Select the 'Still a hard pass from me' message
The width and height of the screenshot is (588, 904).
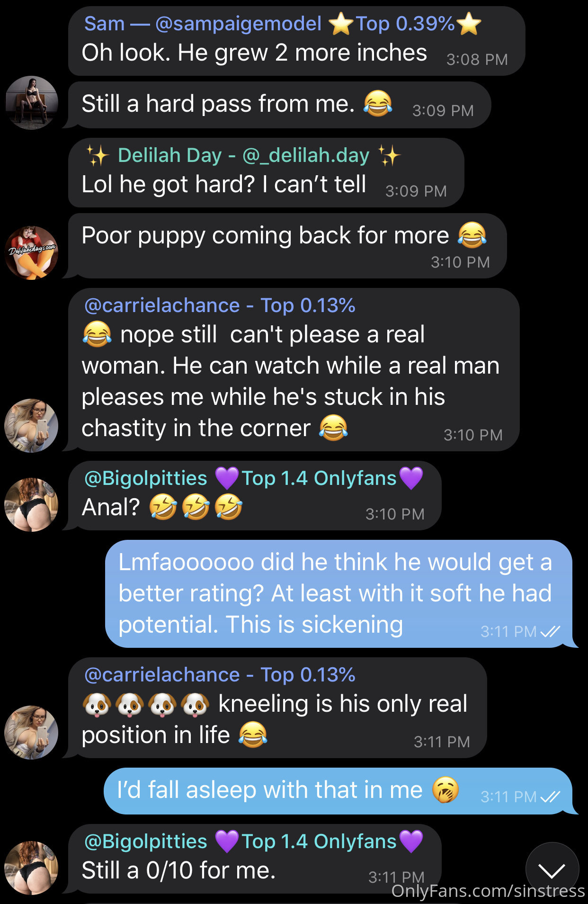click(279, 105)
